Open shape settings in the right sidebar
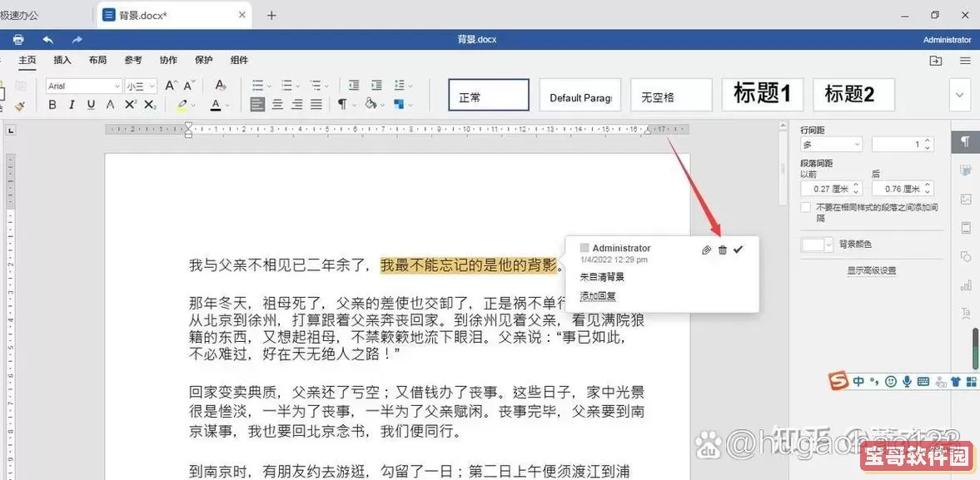The image size is (980, 480). 966,256
